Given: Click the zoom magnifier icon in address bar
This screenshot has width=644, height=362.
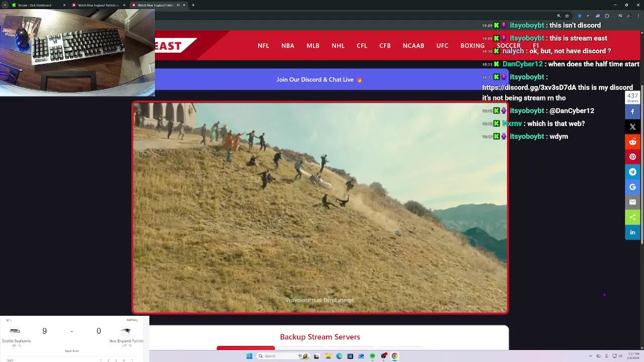Looking at the screenshot, I should click(559, 16).
